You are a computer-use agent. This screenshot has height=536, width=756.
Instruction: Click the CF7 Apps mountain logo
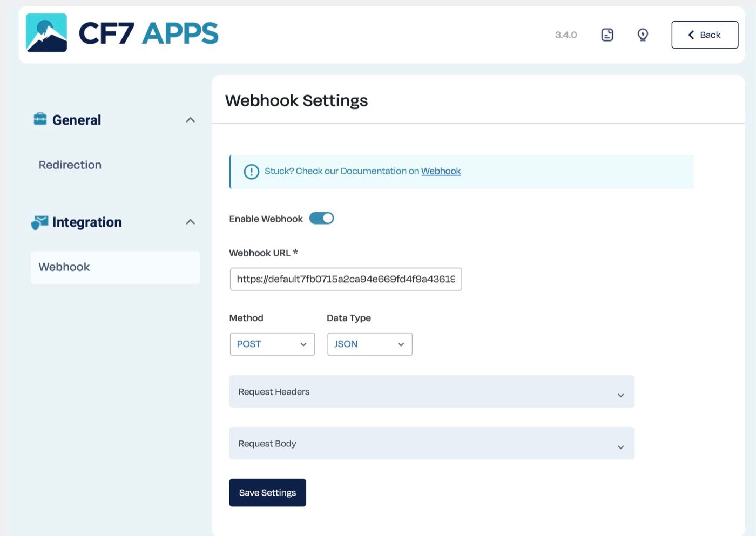point(46,33)
